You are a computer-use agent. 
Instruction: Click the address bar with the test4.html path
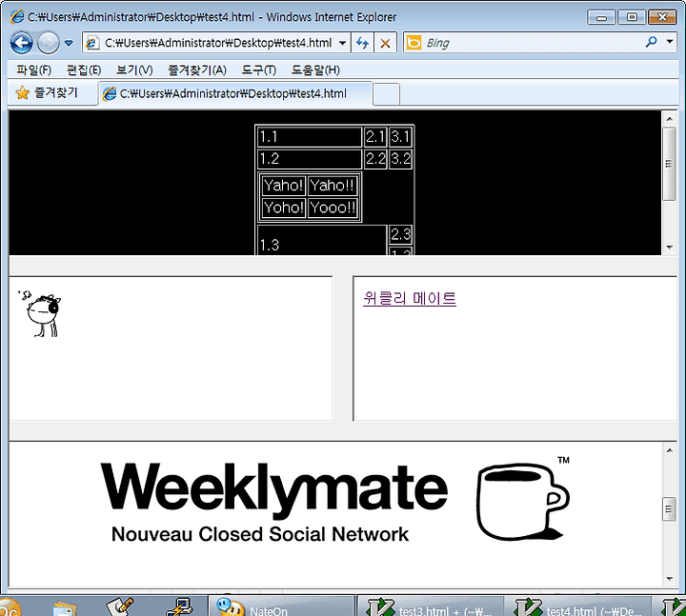pyautogui.click(x=217, y=43)
